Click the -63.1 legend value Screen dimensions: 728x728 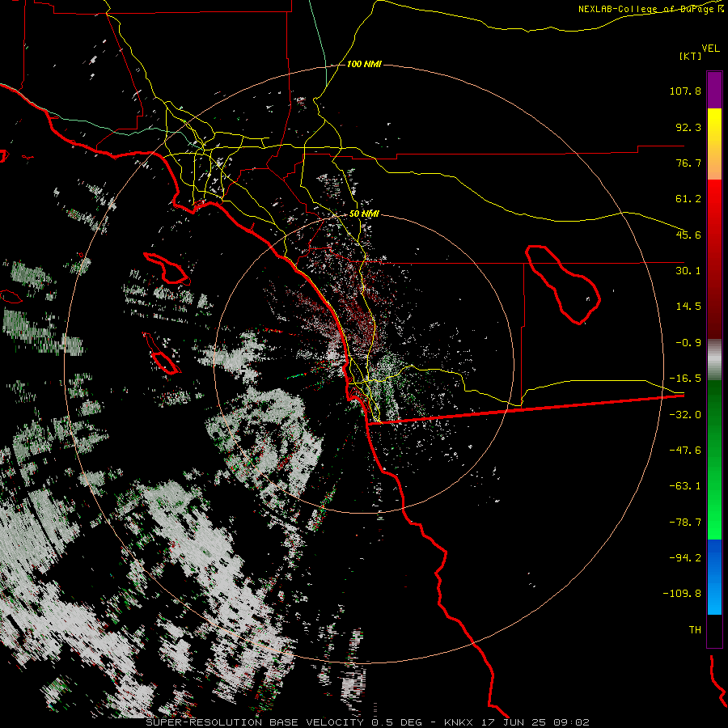pos(685,486)
